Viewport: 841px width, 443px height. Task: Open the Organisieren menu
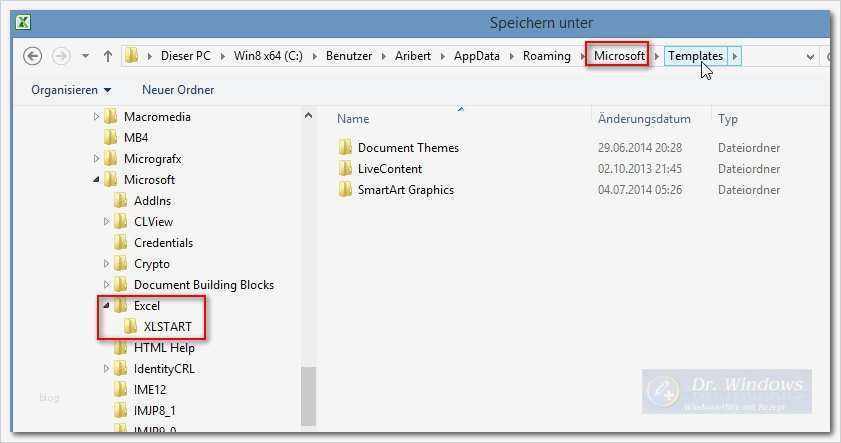pos(71,90)
